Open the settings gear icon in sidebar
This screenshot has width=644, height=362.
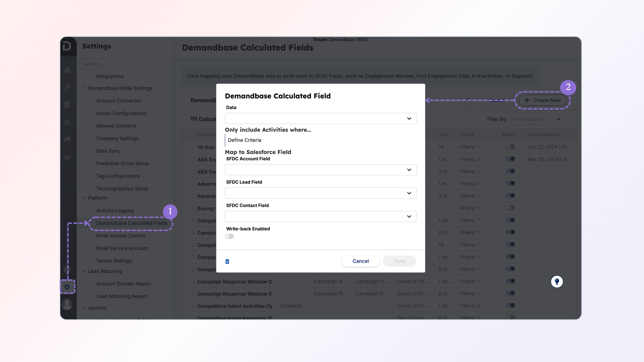(67, 287)
